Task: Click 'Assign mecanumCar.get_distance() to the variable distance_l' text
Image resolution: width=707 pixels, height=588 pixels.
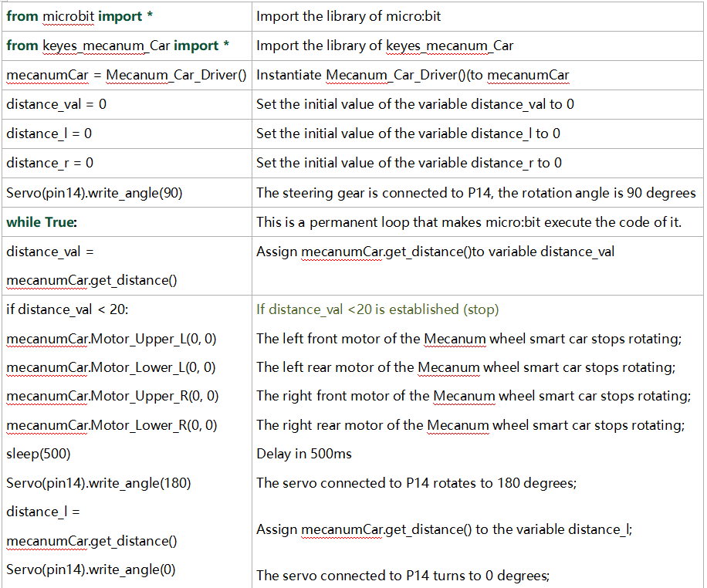Action: pyautogui.click(x=444, y=530)
